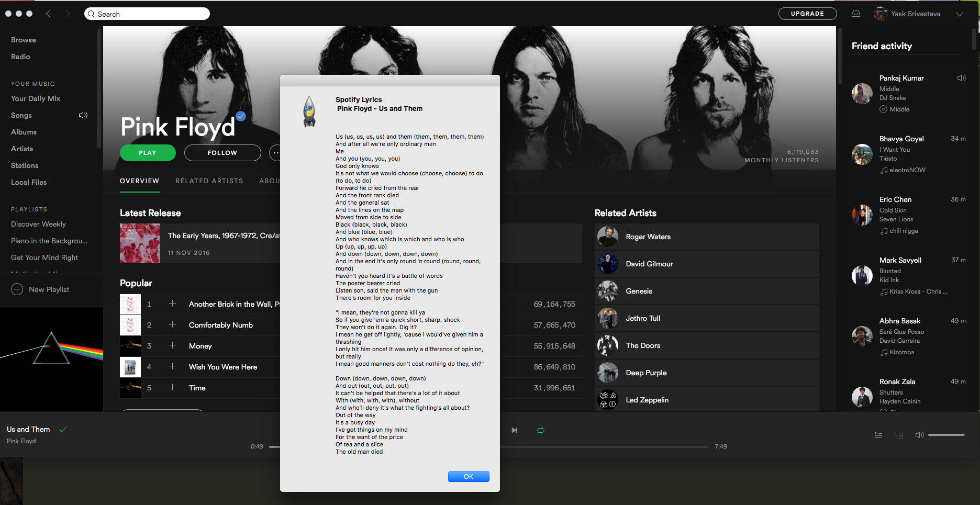The image size is (980, 505).
Task: Click UPGRADE button in top bar
Action: (807, 14)
